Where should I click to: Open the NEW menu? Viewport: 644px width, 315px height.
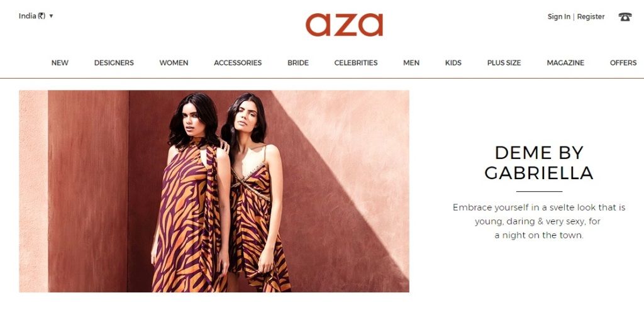[x=60, y=63]
